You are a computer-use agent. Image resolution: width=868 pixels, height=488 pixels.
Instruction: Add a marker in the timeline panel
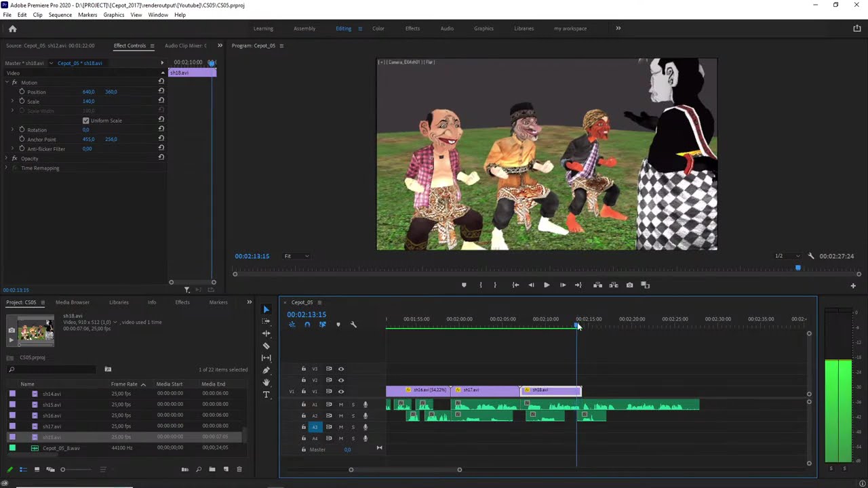338,325
